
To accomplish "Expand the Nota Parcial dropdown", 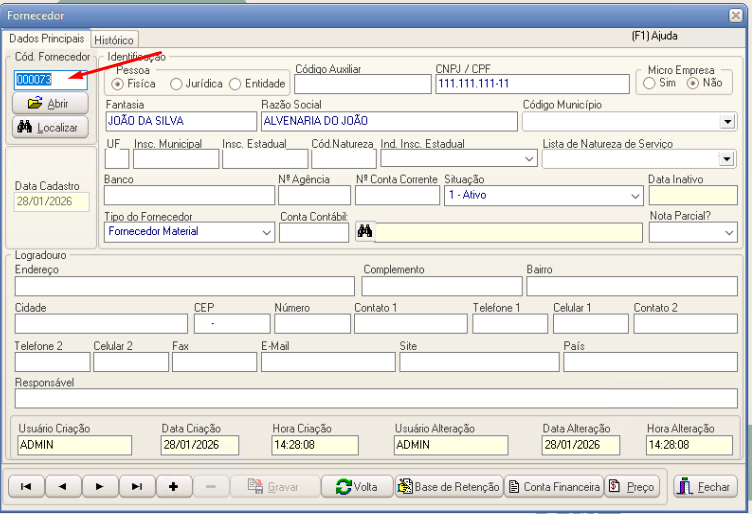I will point(728,232).
